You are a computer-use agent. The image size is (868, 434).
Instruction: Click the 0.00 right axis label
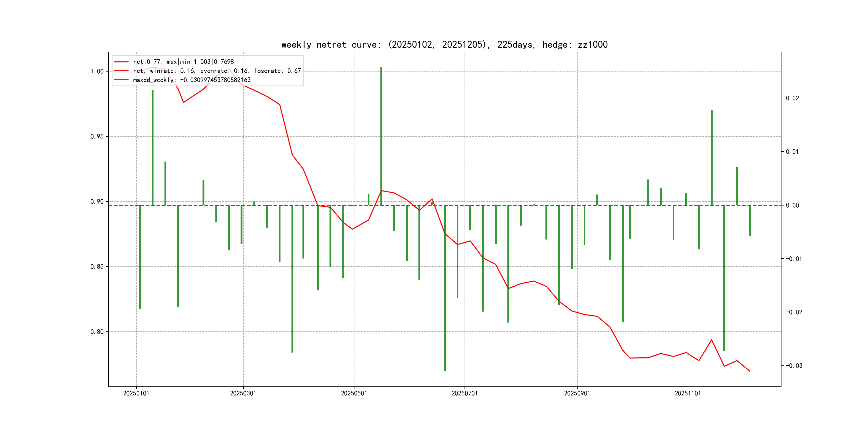tap(792, 205)
